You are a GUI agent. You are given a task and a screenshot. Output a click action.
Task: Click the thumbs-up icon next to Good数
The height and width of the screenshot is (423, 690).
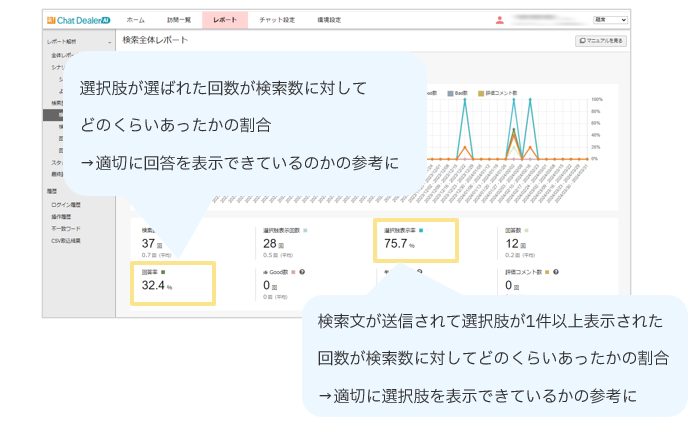265,271
